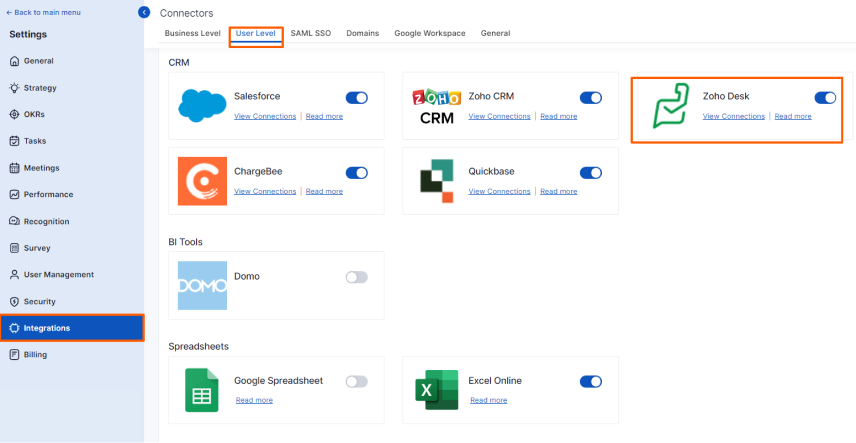Open the Domains tab
The width and height of the screenshot is (856, 443).
(362, 33)
